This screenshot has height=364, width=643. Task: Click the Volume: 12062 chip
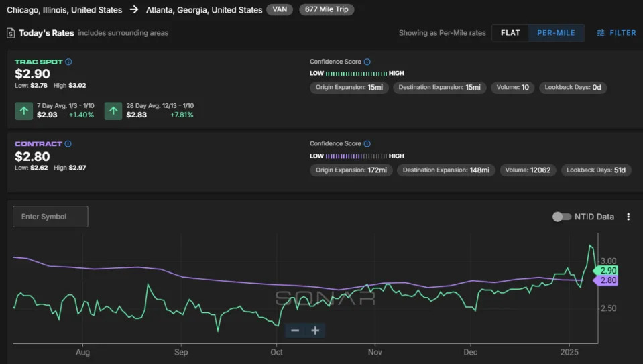point(528,170)
